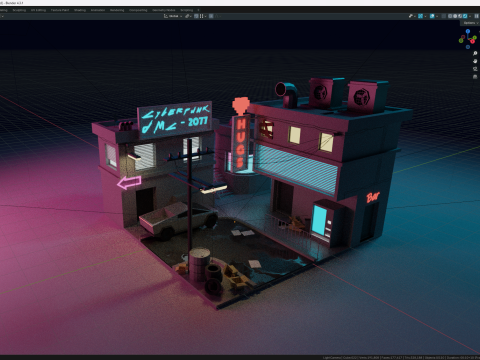The width and height of the screenshot is (480, 360).
Task: Go to the Animation workspace tab
Action: tap(98, 10)
